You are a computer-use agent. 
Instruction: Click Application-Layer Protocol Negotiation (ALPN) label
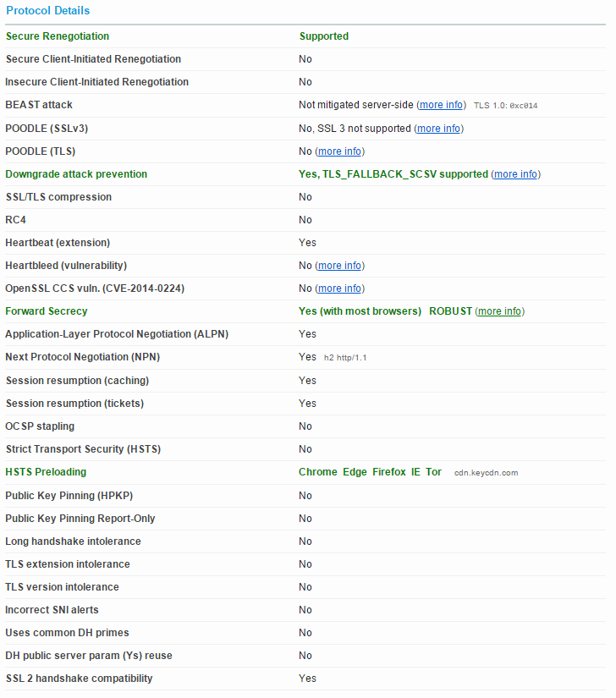tap(117, 334)
